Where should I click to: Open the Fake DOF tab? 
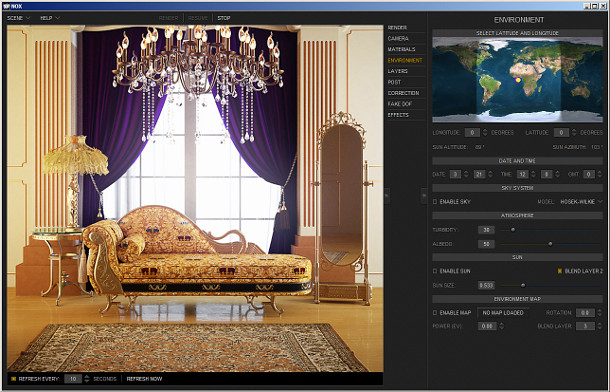(400, 104)
